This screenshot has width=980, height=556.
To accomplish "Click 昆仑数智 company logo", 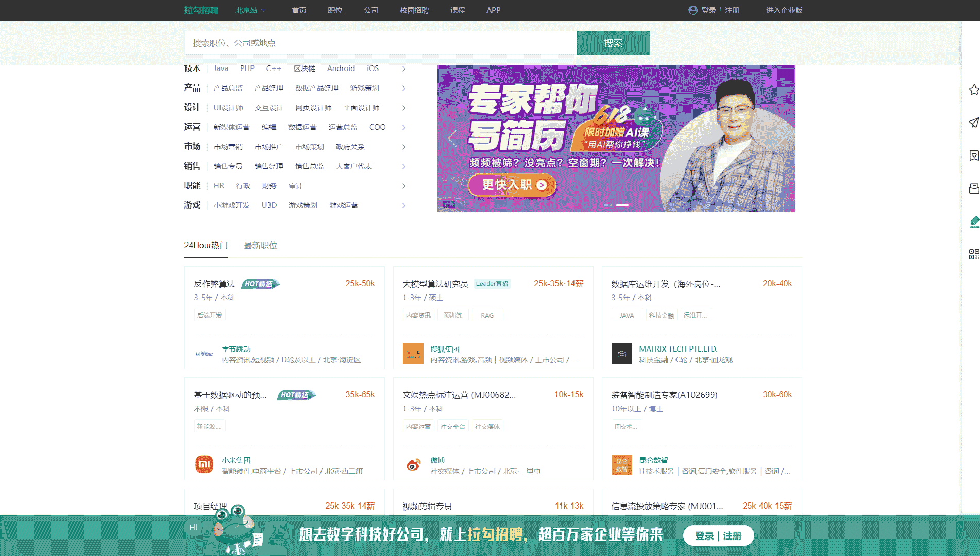I will pyautogui.click(x=622, y=465).
